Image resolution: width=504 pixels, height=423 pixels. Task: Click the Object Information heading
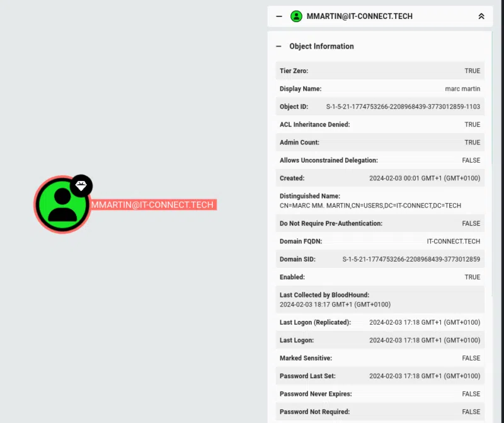(x=321, y=46)
